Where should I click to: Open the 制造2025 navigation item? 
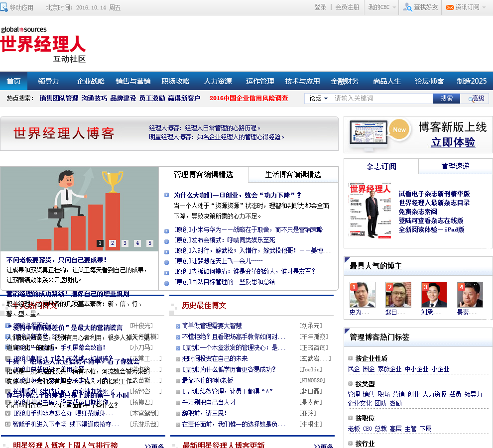click(x=472, y=81)
